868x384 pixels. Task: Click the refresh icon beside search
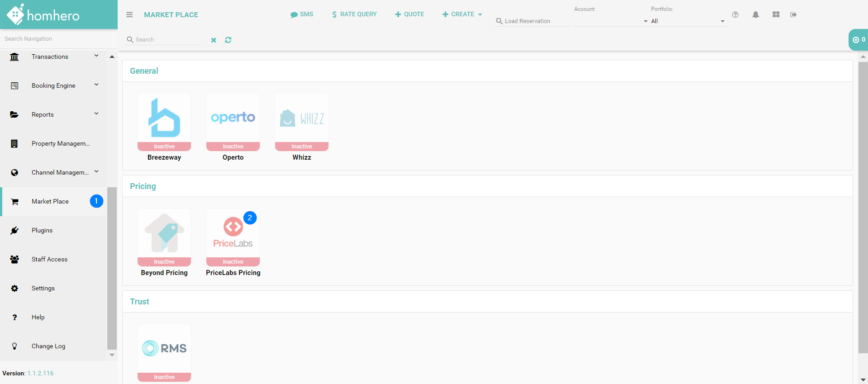[228, 40]
